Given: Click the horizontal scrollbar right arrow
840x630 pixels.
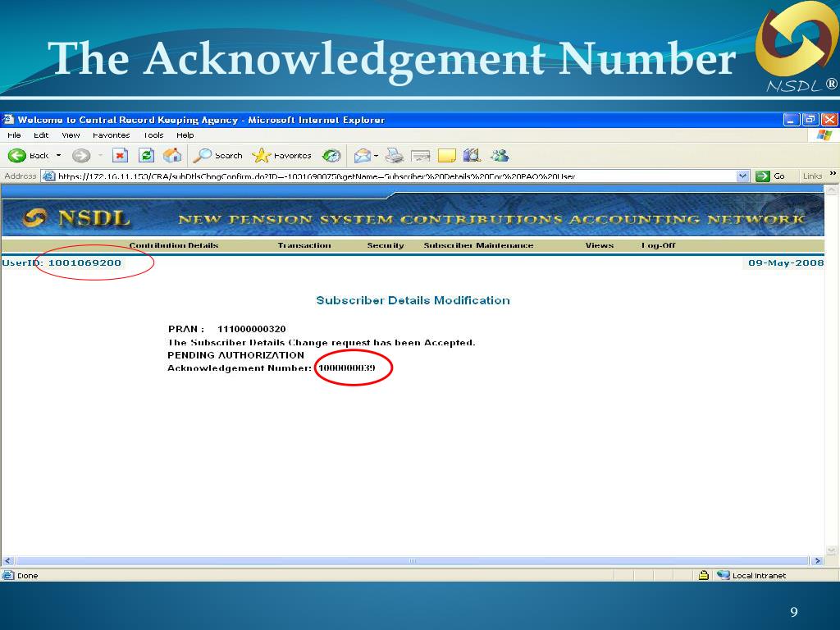Looking at the screenshot, I should 818,561.
